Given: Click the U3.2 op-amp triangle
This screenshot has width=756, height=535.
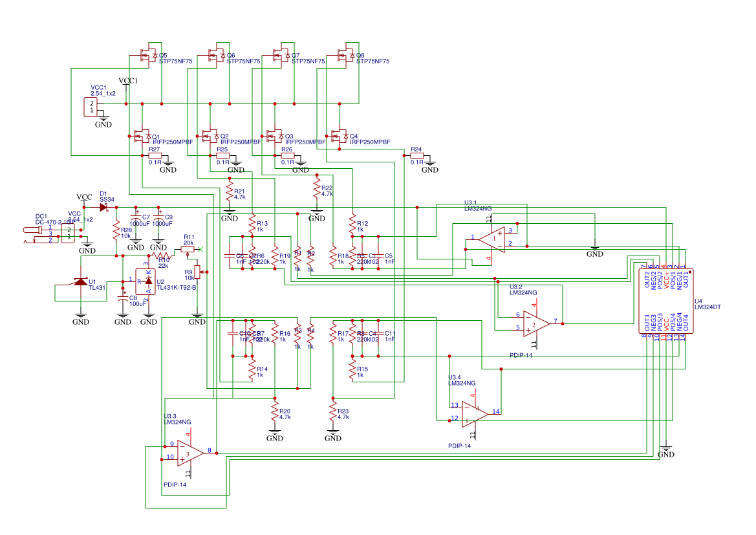Looking at the screenshot, I should pyautogui.click(x=537, y=323).
